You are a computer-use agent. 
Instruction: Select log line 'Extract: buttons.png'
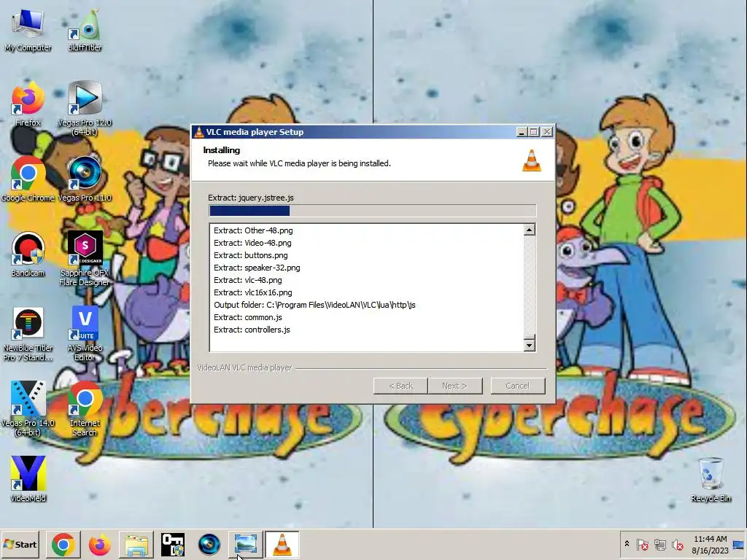pos(251,255)
